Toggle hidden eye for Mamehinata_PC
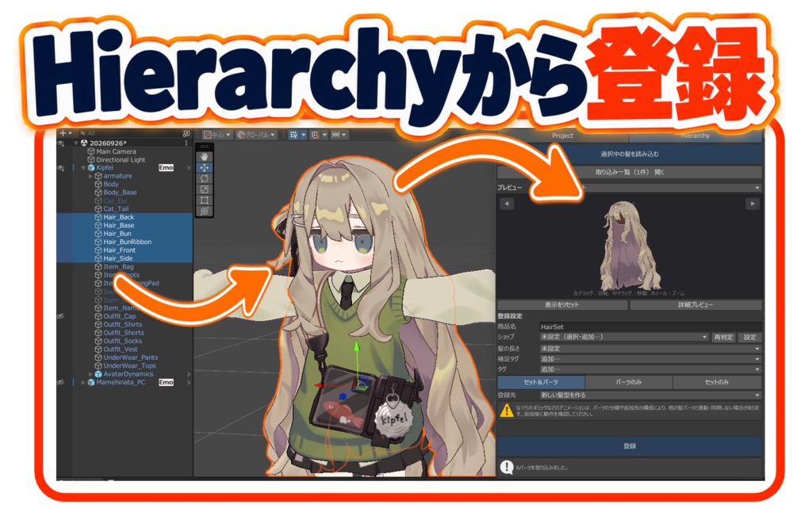The image size is (812, 516). [x=61, y=383]
